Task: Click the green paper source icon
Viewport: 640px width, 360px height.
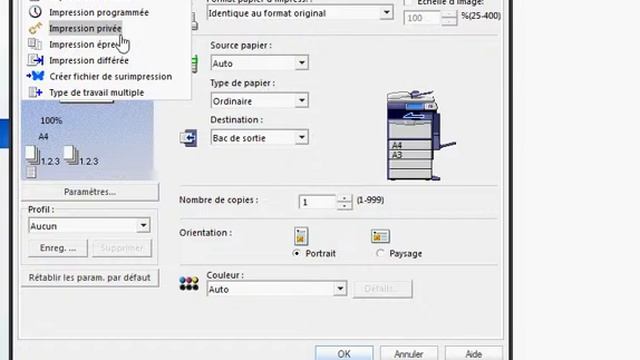Action: [194, 64]
